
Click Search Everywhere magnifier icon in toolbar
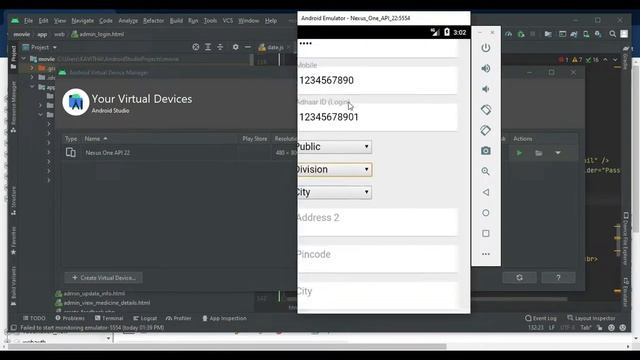click(x=613, y=34)
